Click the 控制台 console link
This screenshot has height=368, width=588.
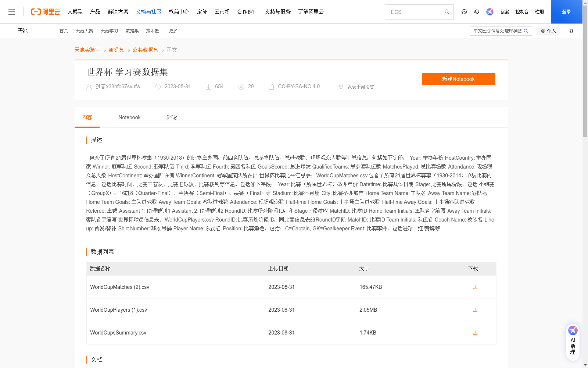pyautogui.click(x=522, y=12)
